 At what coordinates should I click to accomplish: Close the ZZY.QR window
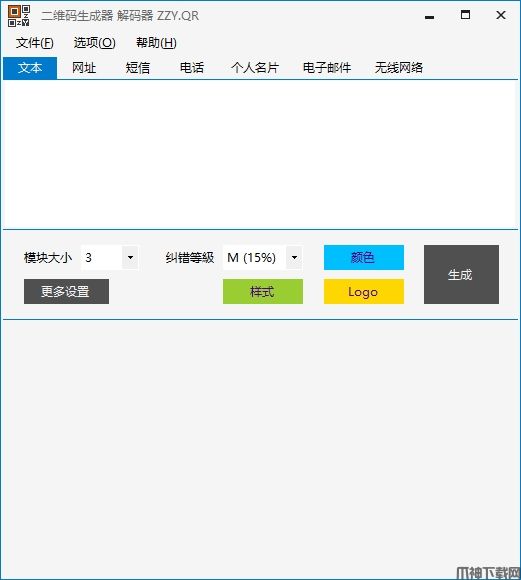(501, 15)
